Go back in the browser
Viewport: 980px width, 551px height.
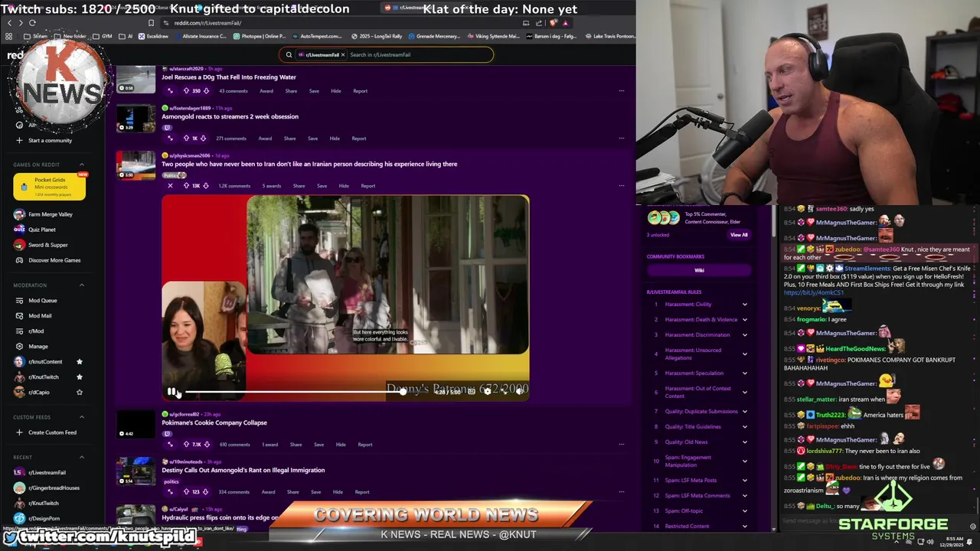[8, 23]
